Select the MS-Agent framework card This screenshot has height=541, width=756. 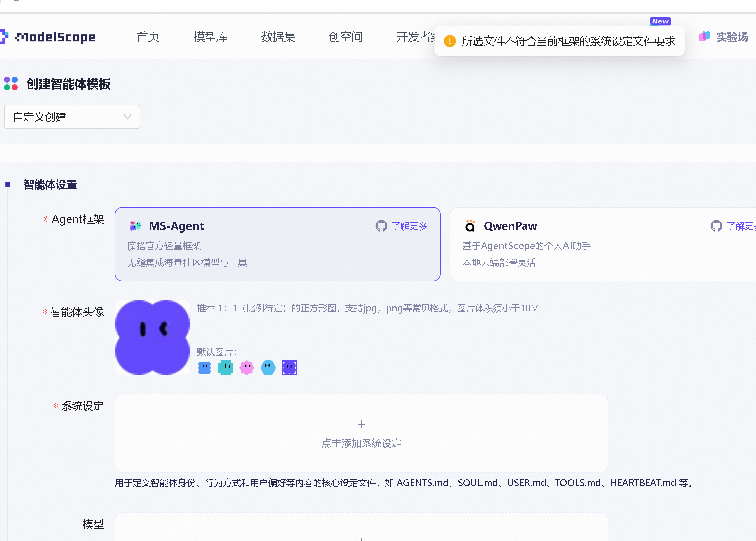tap(278, 244)
